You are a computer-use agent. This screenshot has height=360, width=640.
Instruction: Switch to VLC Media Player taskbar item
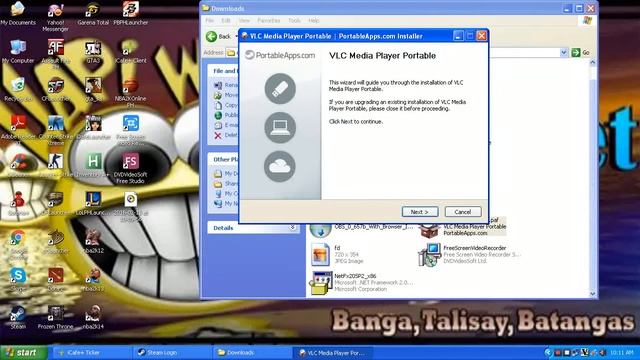click(332, 353)
